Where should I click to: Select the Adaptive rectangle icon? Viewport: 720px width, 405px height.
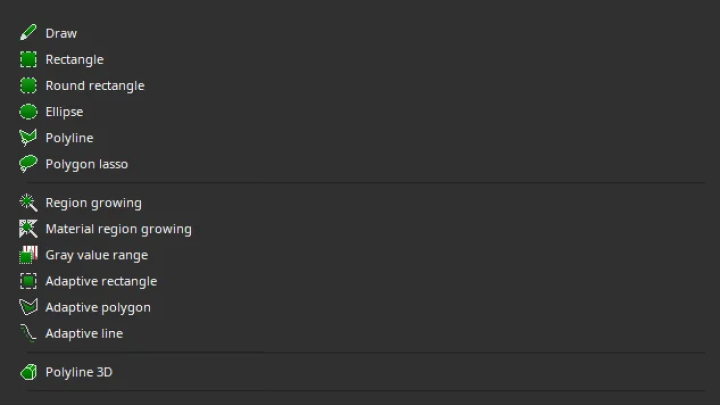[x=28, y=281]
